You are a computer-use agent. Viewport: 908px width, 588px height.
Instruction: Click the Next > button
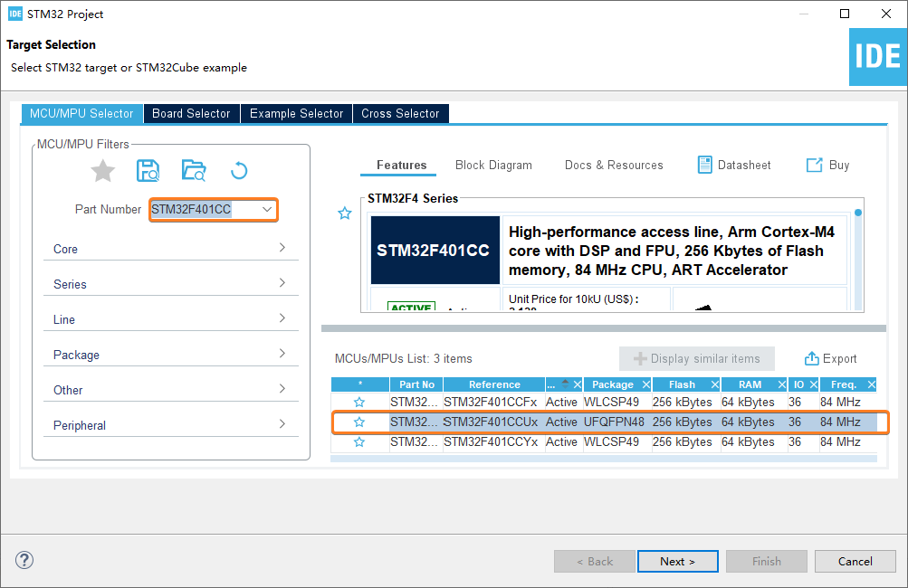click(x=677, y=561)
